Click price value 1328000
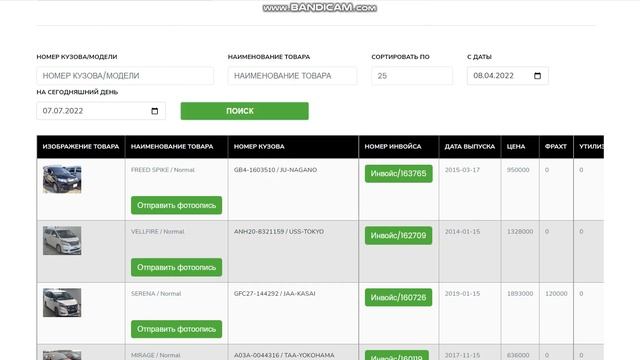Screen dimensions: 640x360 coord(520,231)
